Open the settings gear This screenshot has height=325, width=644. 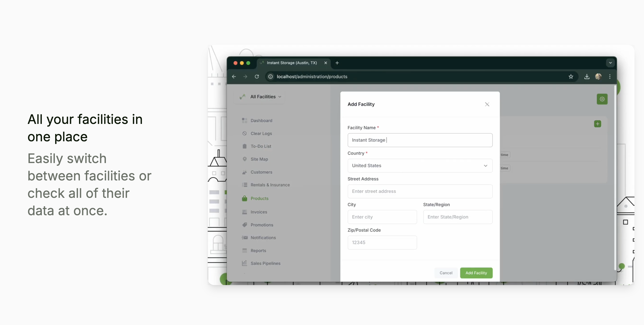point(602,99)
